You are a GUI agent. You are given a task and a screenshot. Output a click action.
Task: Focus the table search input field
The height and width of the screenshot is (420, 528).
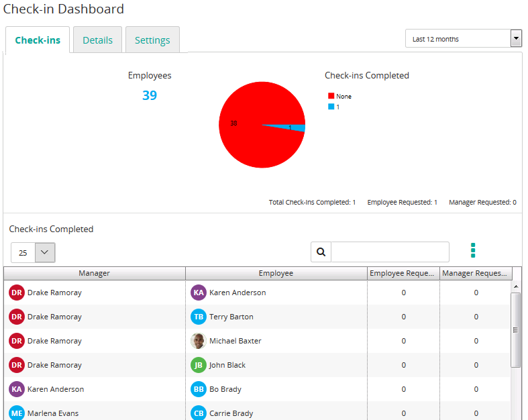coord(390,252)
